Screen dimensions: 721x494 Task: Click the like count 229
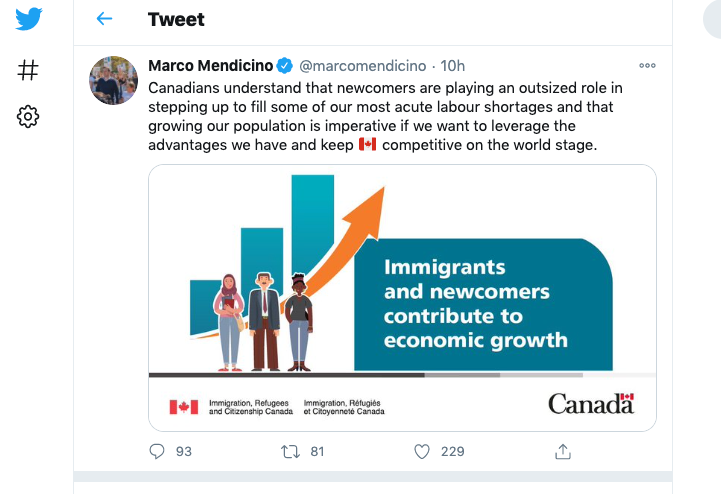pyautogui.click(x=452, y=452)
